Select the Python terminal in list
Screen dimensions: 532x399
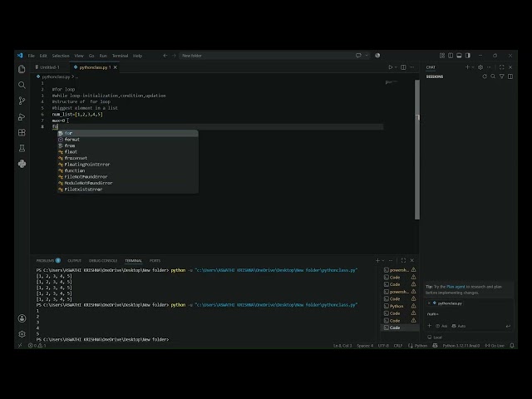click(x=400, y=306)
